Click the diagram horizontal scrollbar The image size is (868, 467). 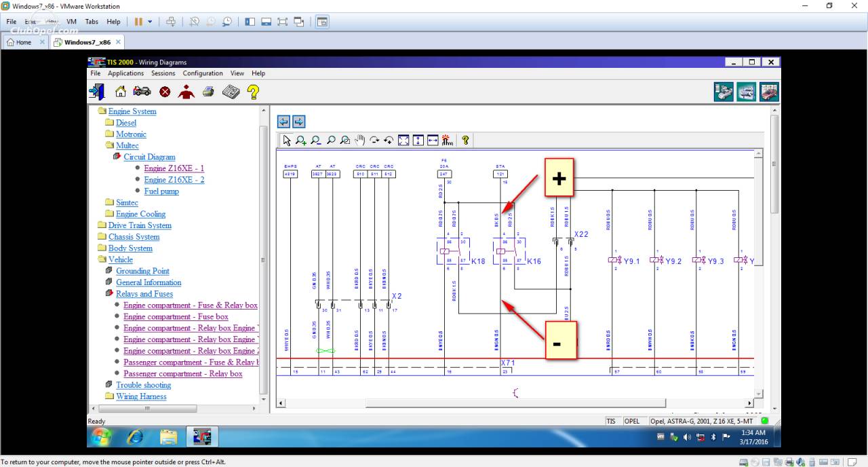click(516, 403)
